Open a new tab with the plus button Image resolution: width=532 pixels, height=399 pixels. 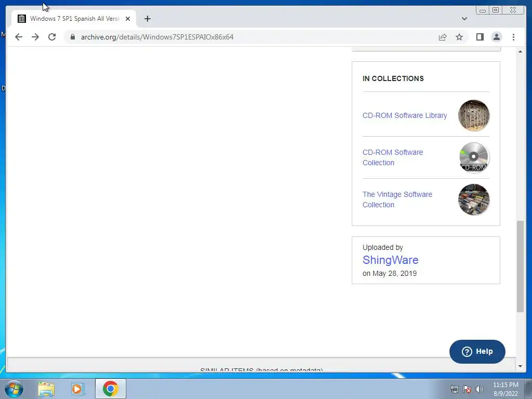[147, 19]
